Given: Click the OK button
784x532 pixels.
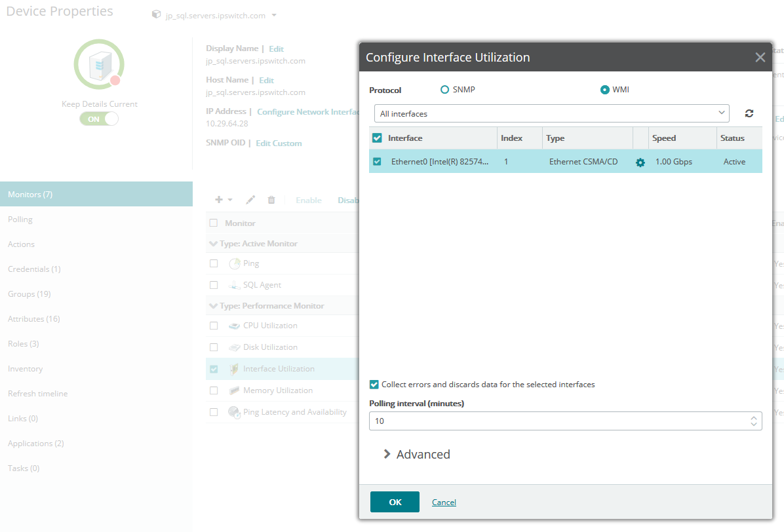Looking at the screenshot, I should tap(395, 502).
